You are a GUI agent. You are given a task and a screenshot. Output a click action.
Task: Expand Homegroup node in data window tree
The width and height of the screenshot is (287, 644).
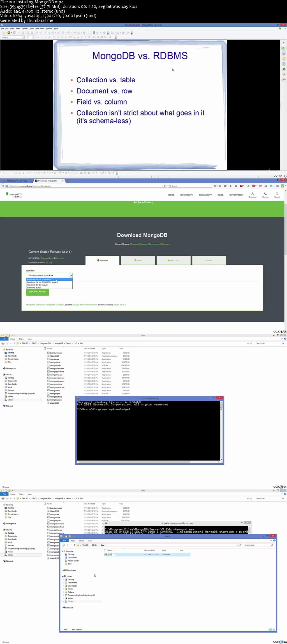coord(62,570)
